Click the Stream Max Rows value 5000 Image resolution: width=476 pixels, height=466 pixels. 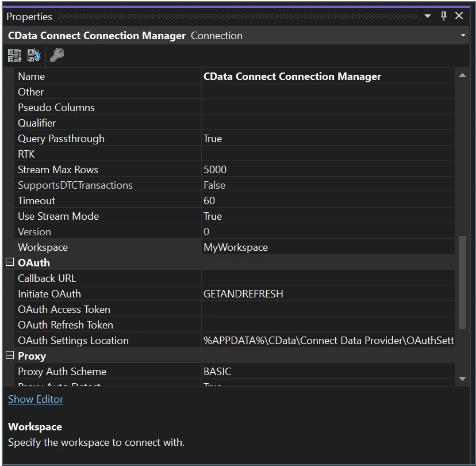(x=328, y=170)
